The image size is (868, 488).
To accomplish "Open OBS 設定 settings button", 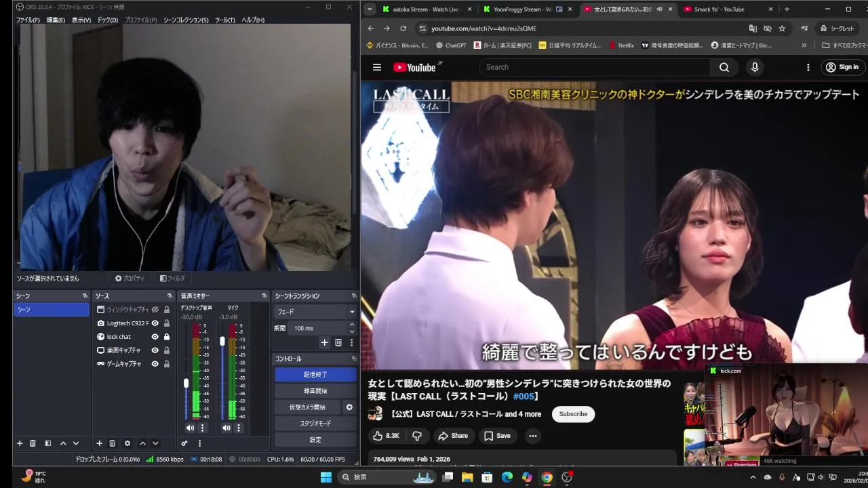I will (x=315, y=440).
